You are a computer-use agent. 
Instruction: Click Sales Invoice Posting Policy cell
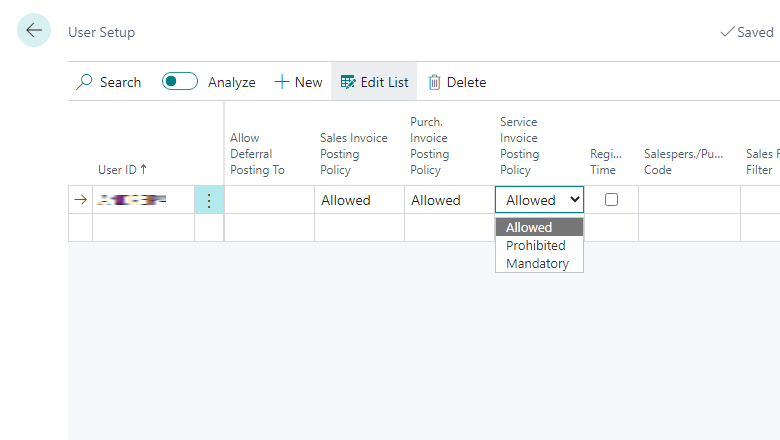tap(359, 200)
